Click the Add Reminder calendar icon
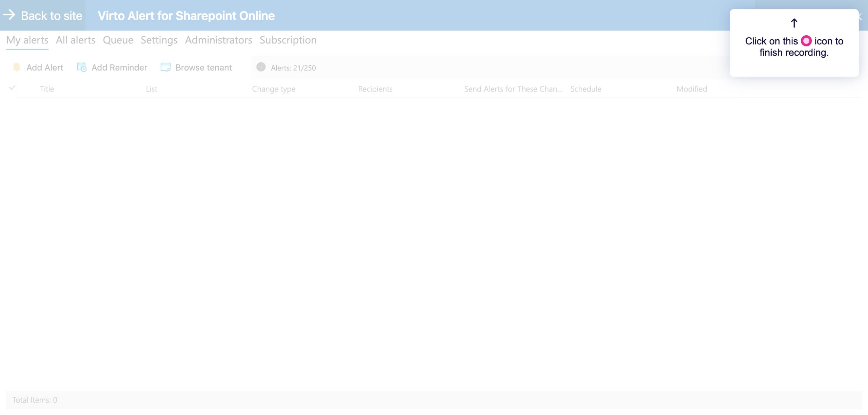868x415 pixels. click(82, 67)
